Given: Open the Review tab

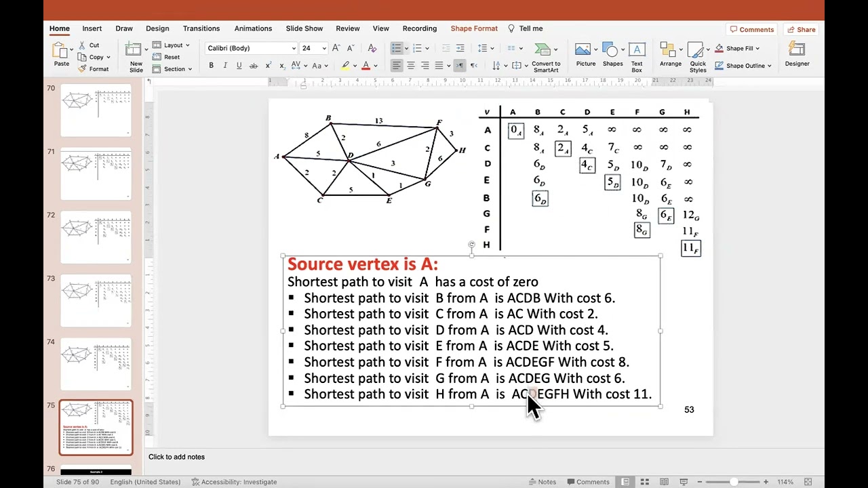Looking at the screenshot, I should 348,28.
